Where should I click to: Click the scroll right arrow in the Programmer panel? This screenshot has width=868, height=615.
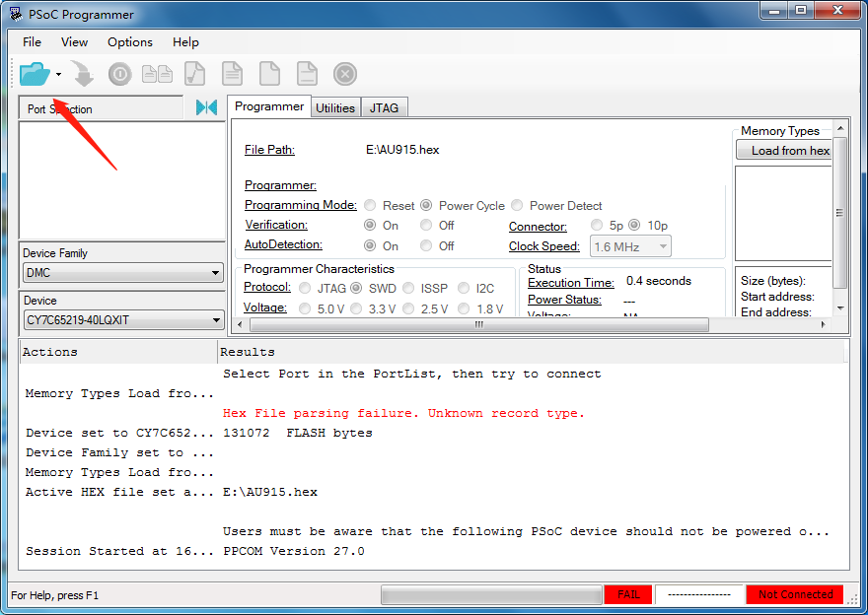click(824, 324)
